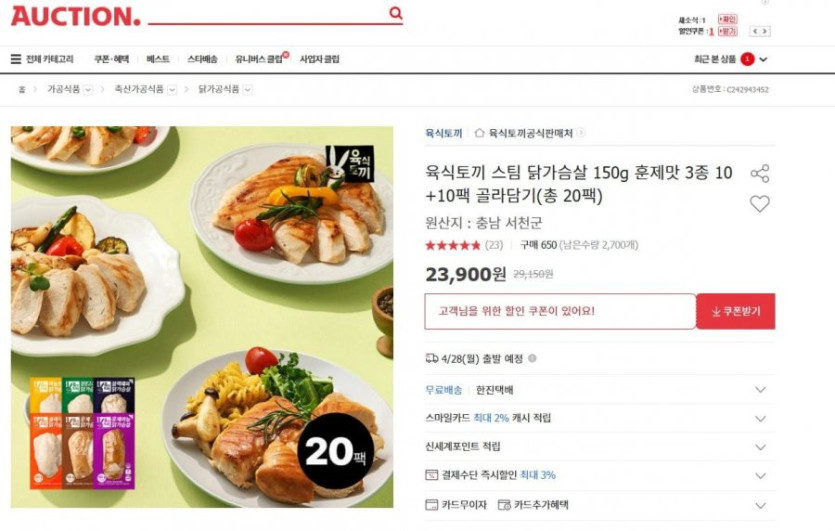Open the 축산가공식품 breadcrumb dropdown
This screenshot has width=835, height=531.
click(x=172, y=89)
